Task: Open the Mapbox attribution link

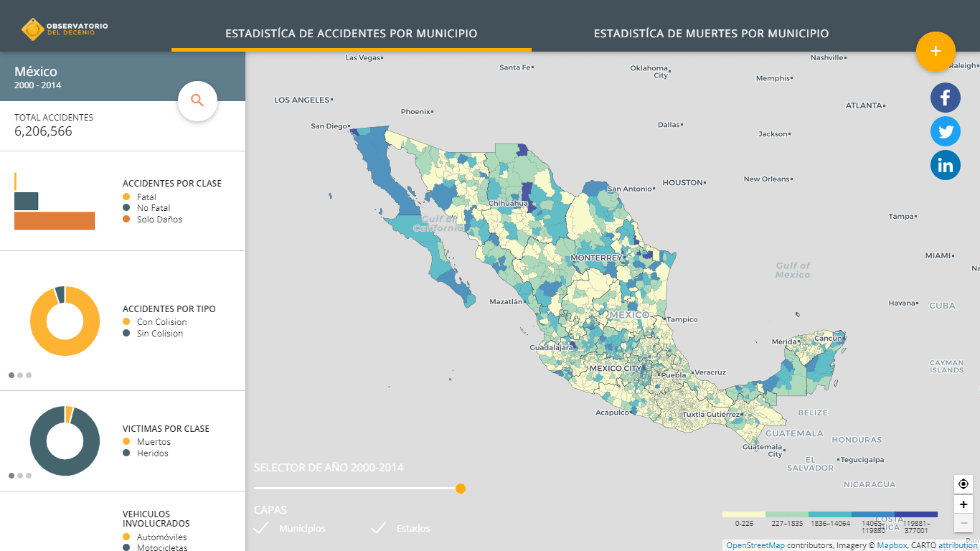Action: pyautogui.click(x=892, y=545)
